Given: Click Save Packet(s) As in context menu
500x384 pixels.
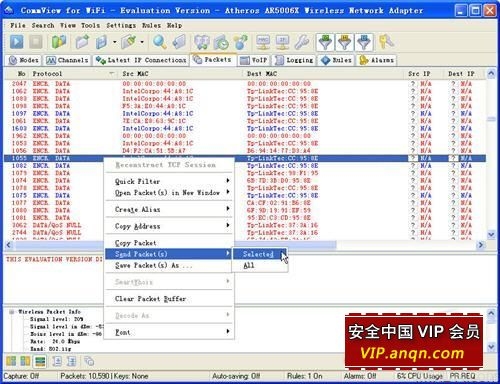Looking at the screenshot, I should tap(169, 265).
